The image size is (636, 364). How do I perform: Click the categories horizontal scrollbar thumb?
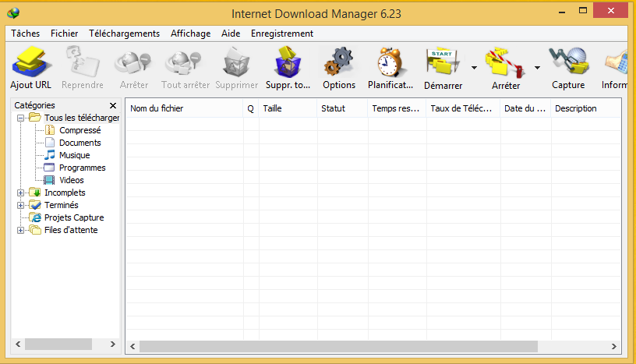click(x=58, y=344)
